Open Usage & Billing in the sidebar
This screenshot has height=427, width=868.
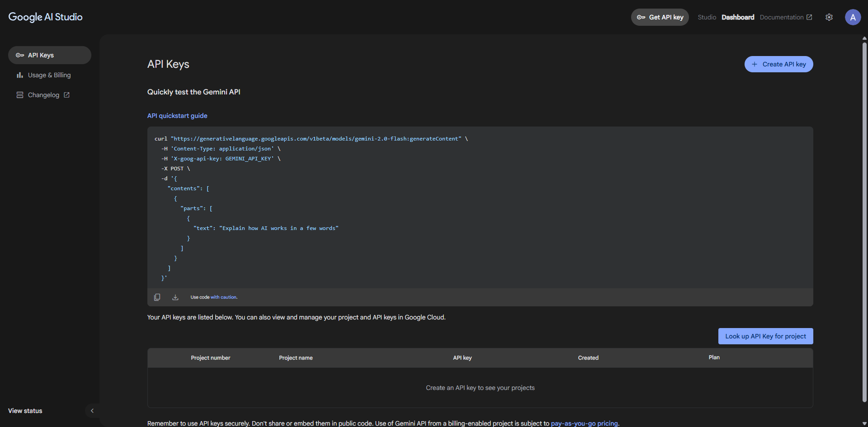click(x=50, y=75)
